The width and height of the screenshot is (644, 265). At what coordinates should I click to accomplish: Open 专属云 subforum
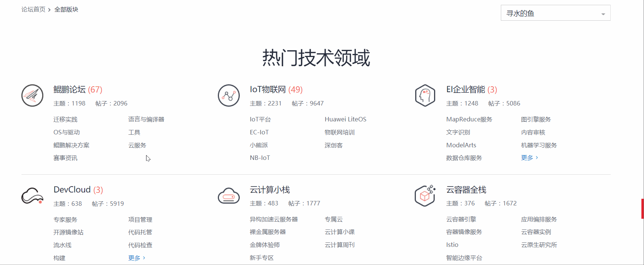click(x=334, y=219)
